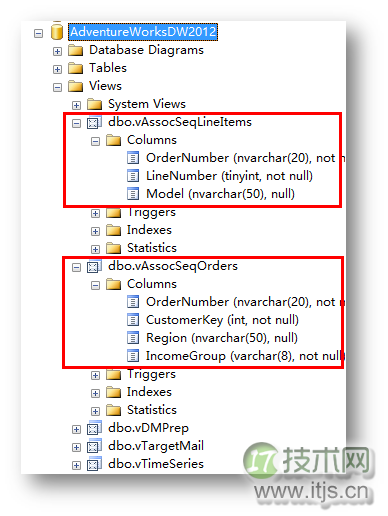Click the dbo.vAssocSeqOrders view icon
This screenshot has height=516, width=388.
[94, 267]
